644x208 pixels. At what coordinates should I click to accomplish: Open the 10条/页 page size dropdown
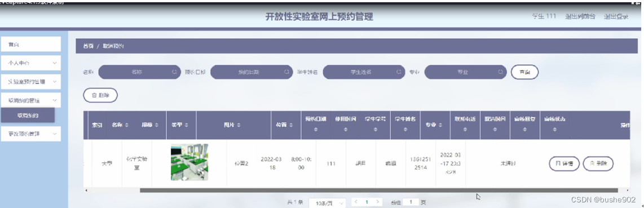327,203
